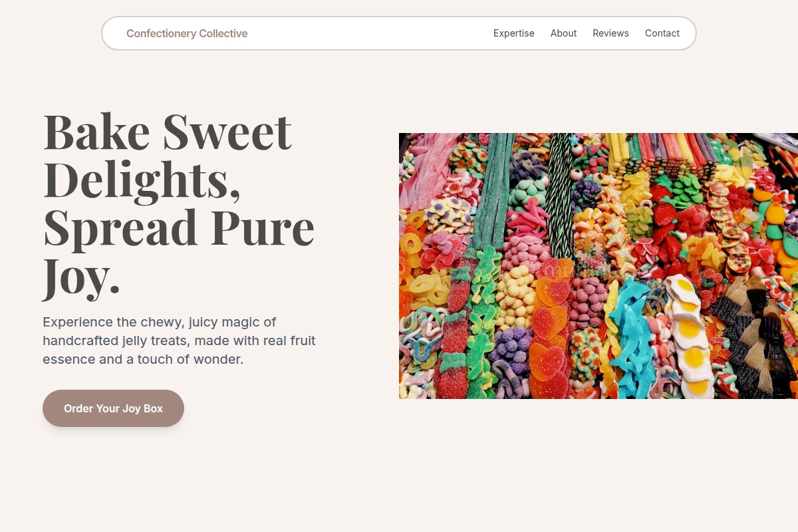Click the paragraph starting 'Experience the chewy, juicy magic'

click(180, 340)
